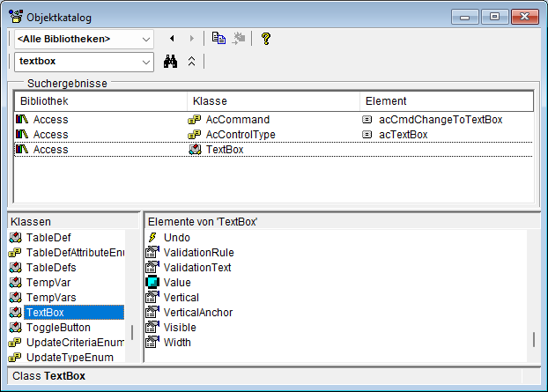Select the acCmdChangeToTextBox search result
Image resolution: width=548 pixels, height=392 pixels.
(x=441, y=119)
